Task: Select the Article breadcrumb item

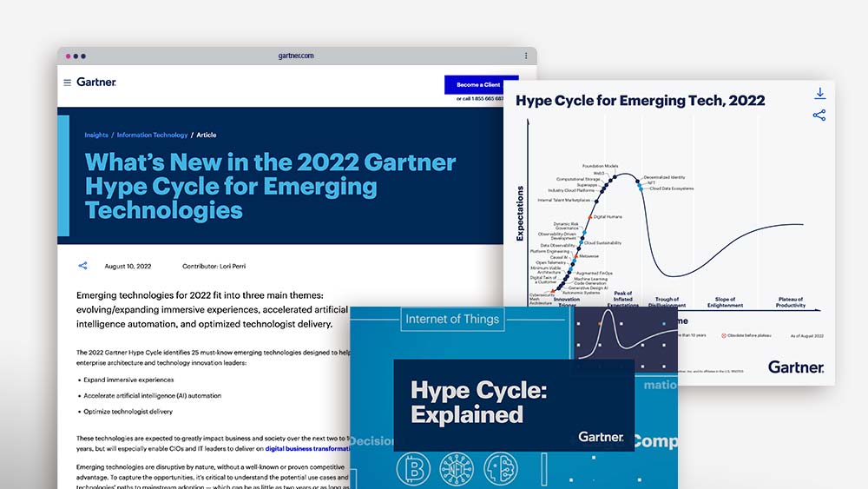Action: pos(207,135)
